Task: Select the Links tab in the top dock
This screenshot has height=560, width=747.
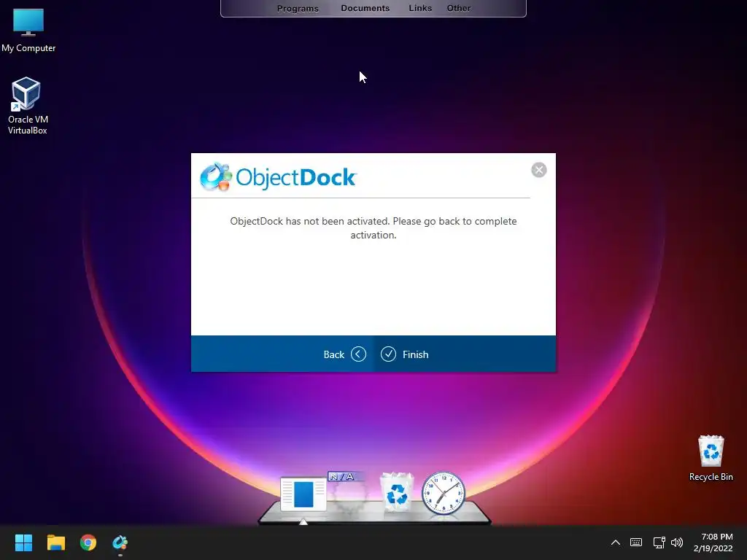Action: tap(420, 8)
